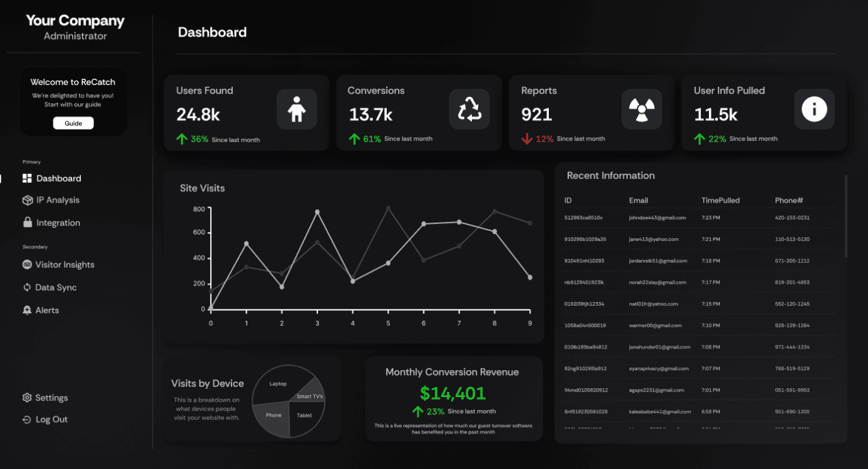The height and width of the screenshot is (469, 868).
Task: Click the Data Sync arrows icon
Action: click(x=27, y=287)
